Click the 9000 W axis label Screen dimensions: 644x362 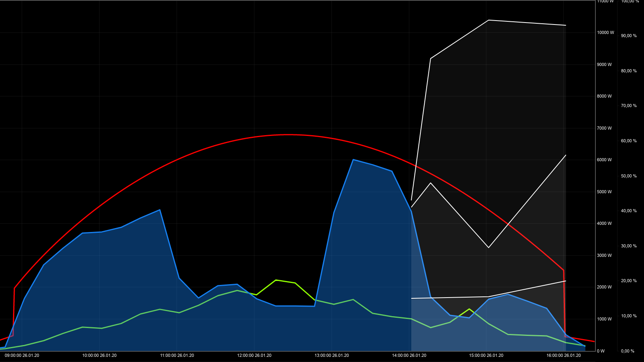604,64
